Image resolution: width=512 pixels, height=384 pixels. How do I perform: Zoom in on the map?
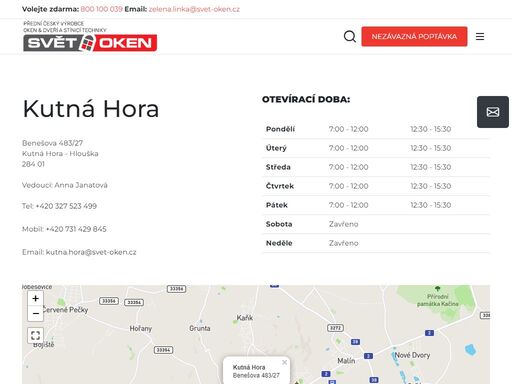35,298
